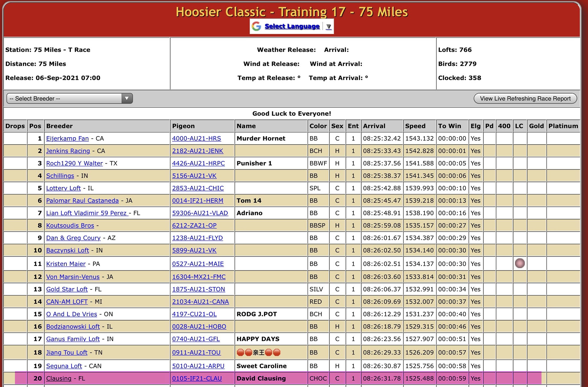Click Jiang Tou Loft breeder link

(x=67, y=352)
